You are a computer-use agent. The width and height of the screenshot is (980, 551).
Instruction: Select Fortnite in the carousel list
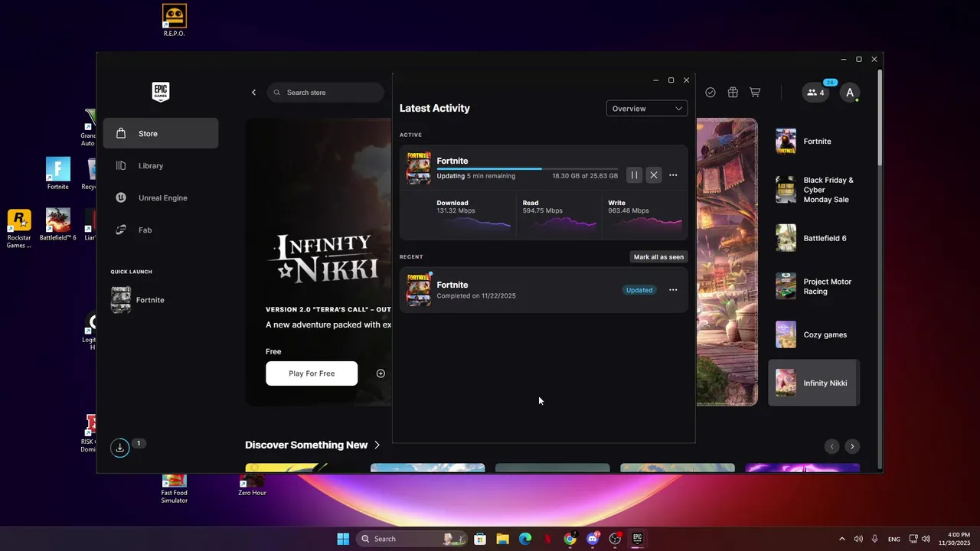pos(814,142)
